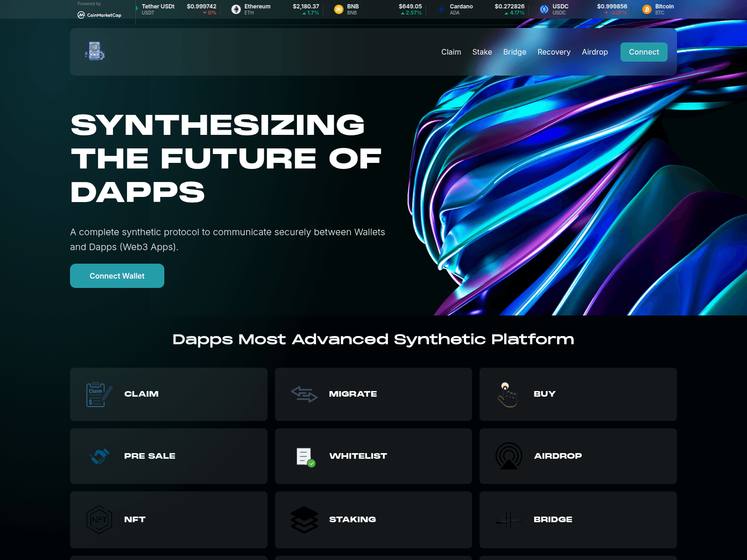Click the Bitcoin icon in the ticker

pyautogui.click(x=647, y=9)
